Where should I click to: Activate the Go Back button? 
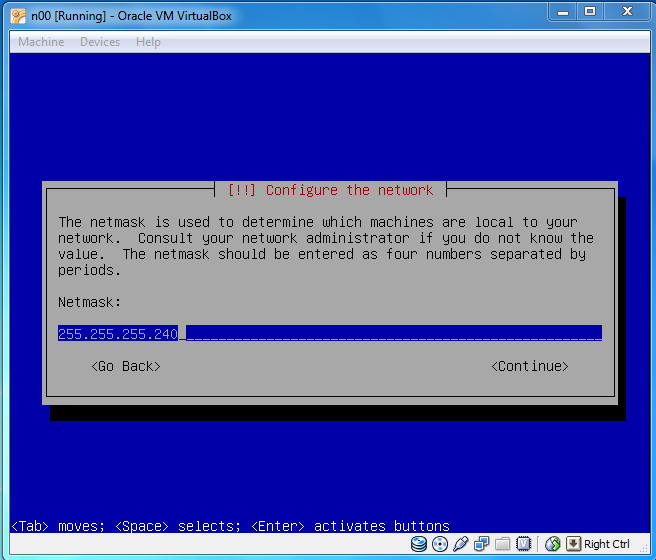tap(126, 366)
